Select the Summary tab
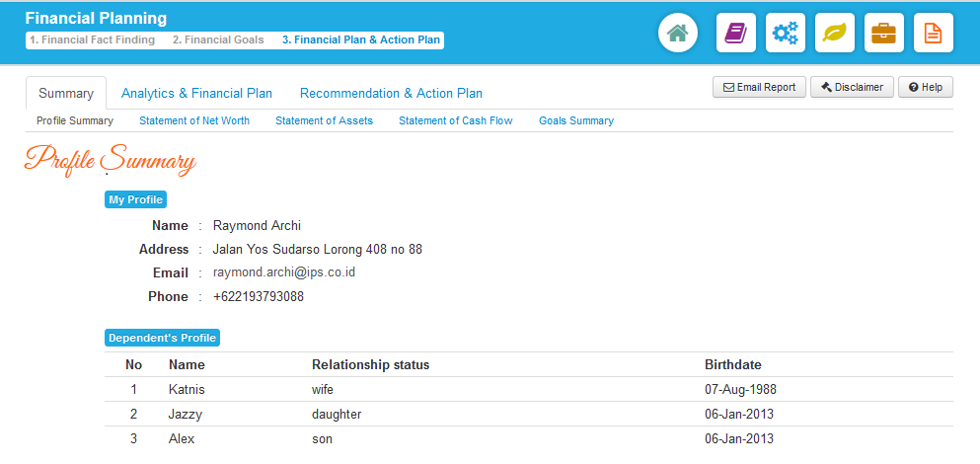 [x=66, y=94]
